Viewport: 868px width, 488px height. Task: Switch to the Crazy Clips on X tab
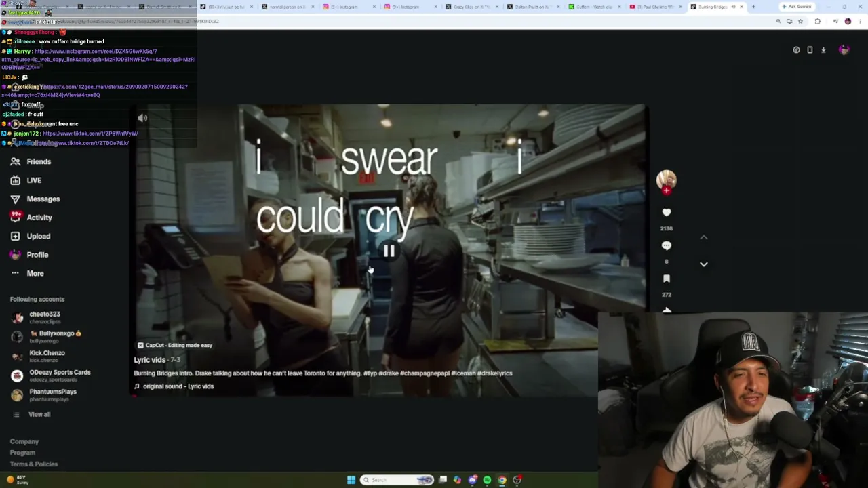[x=473, y=7]
